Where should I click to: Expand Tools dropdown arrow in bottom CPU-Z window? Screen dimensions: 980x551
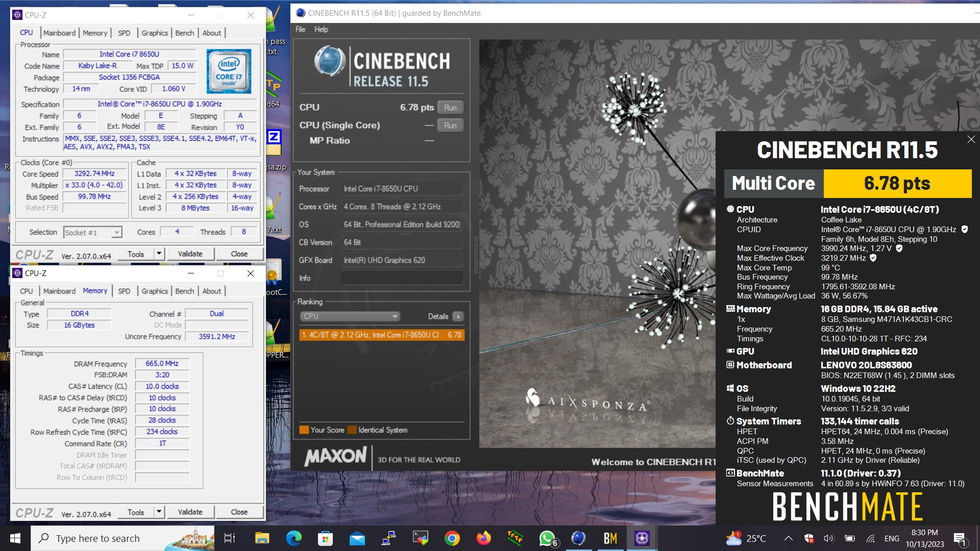click(x=159, y=512)
